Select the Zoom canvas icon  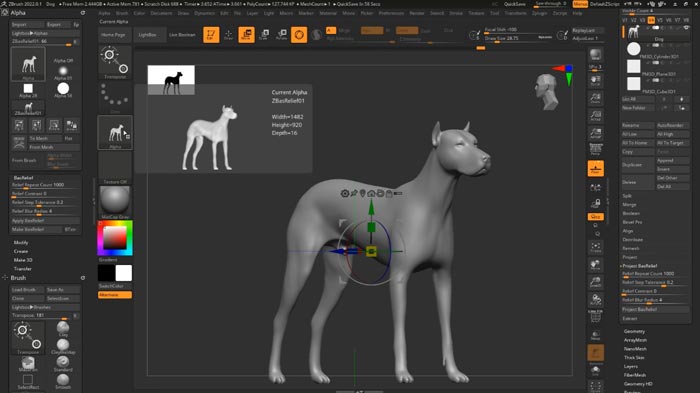click(x=595, y=98)
